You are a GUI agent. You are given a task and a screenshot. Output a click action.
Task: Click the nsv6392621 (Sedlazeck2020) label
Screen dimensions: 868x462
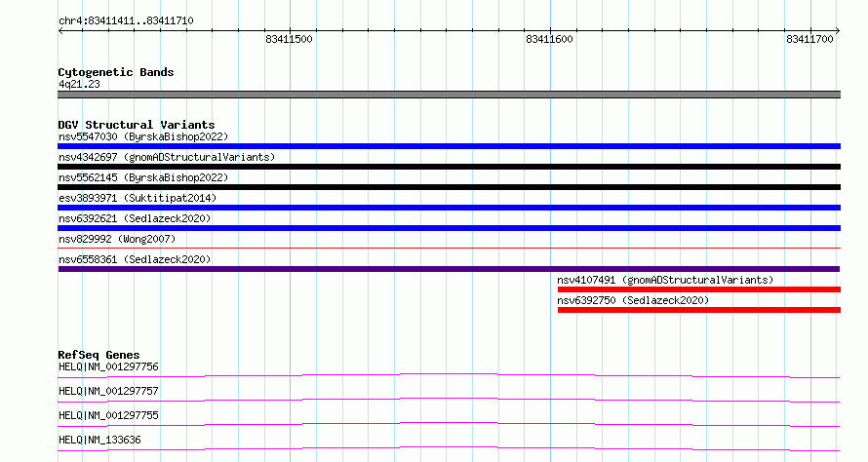point(135,218)
